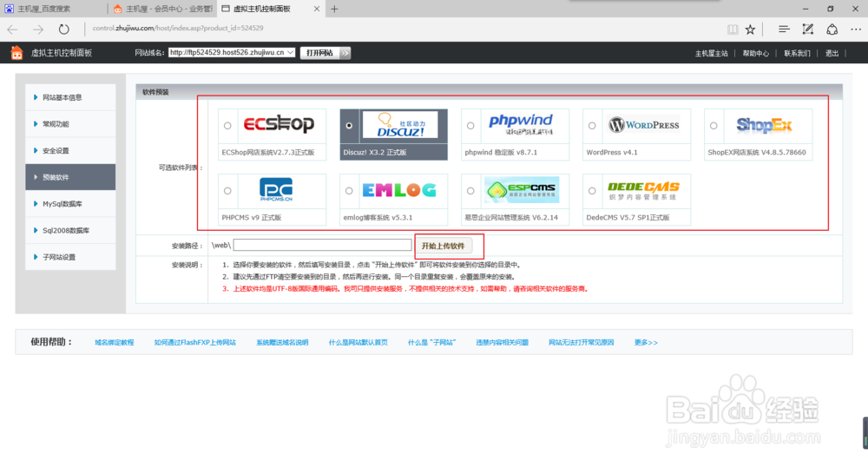
Task: Click the ESPCMS logo
Action: point(522,190)
